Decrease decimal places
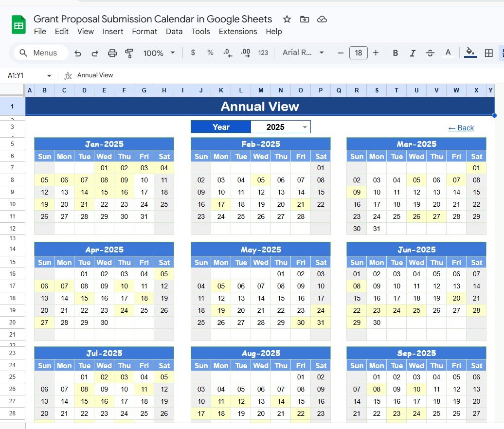The width and height of the screenshot is (504, 429). 228,53
